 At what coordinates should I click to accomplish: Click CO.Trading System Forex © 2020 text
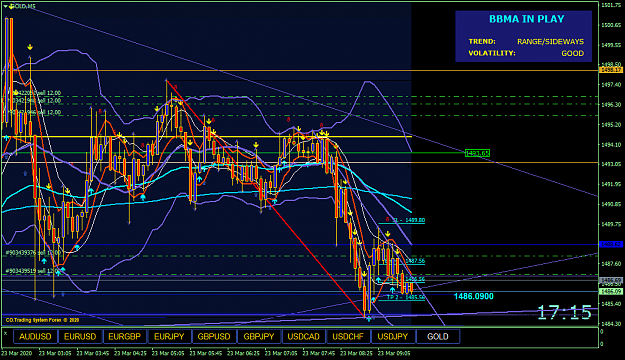point(42,320)
